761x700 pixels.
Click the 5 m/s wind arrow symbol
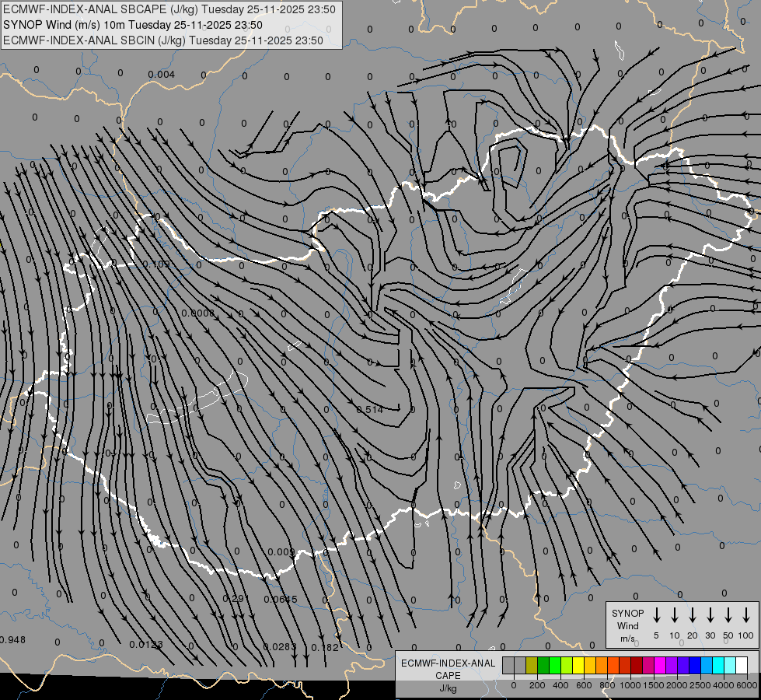(656, 615)
